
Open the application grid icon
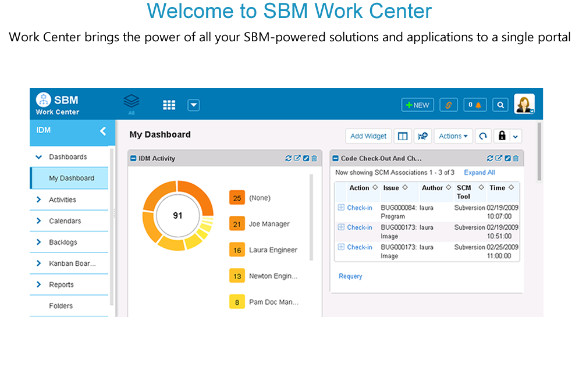[x=169, y=105]
